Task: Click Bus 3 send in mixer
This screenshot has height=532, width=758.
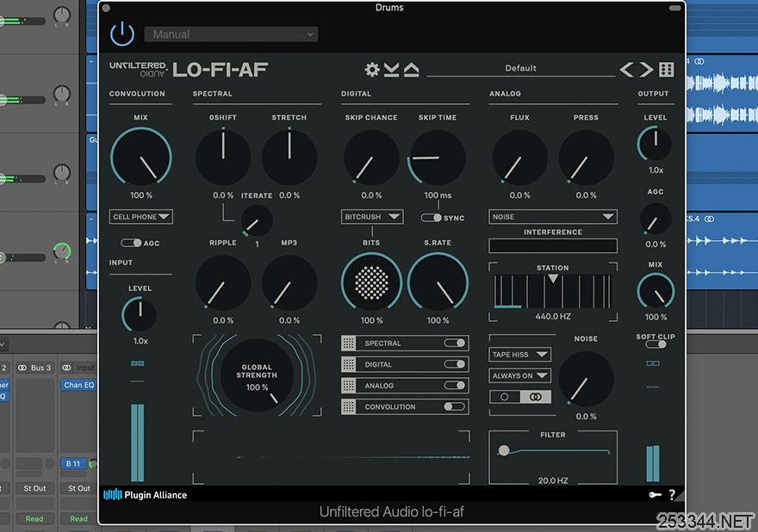Action: pos(35,368)
